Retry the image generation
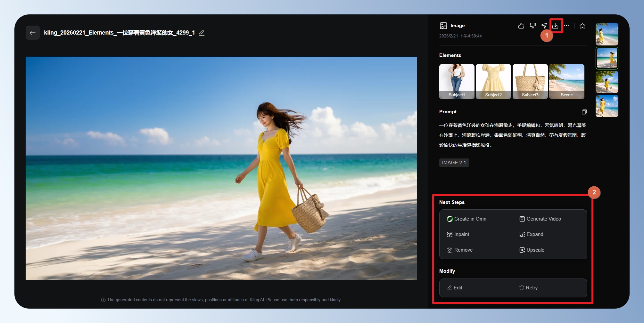 pos(528,288)
